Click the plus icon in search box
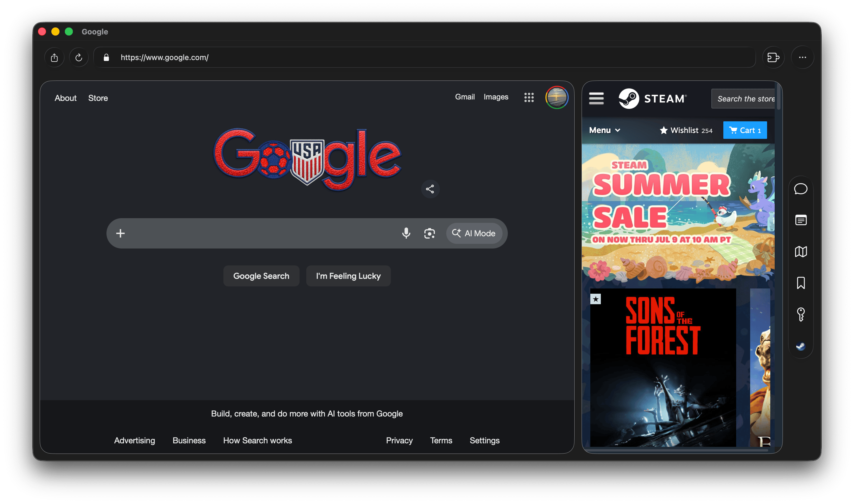854x504 pixels. click(x=120, y=233)
